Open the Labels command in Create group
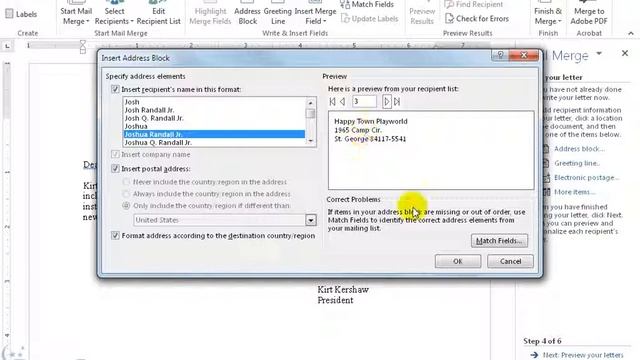 click(21, 14)
